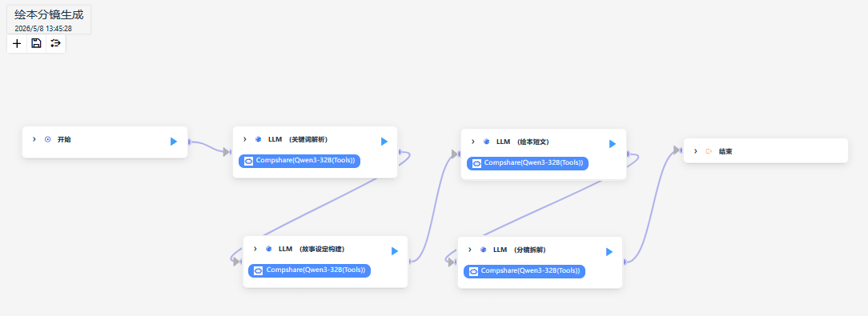This screenshot has height=316, width=868.
Task: Open model tag Compshare on 分镜拆解 node
Action: (524, 271)
